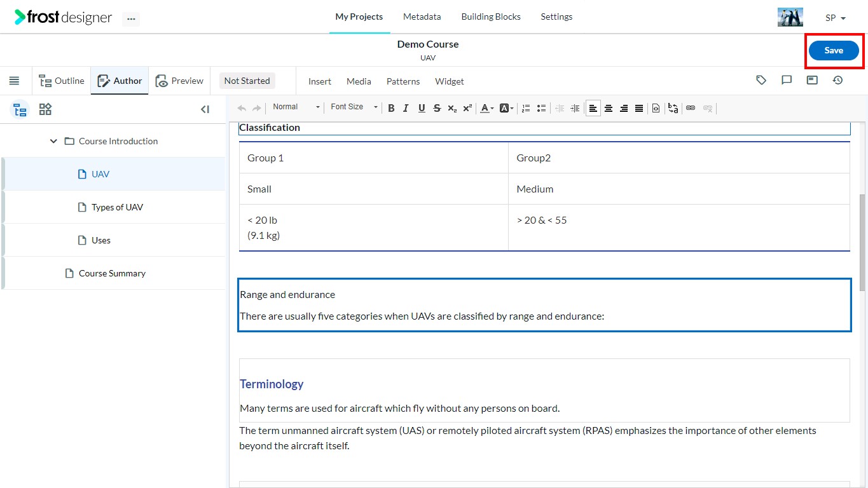868x488 pixels.
Task: Toggle bold formatting
Action: coord(391,108)
